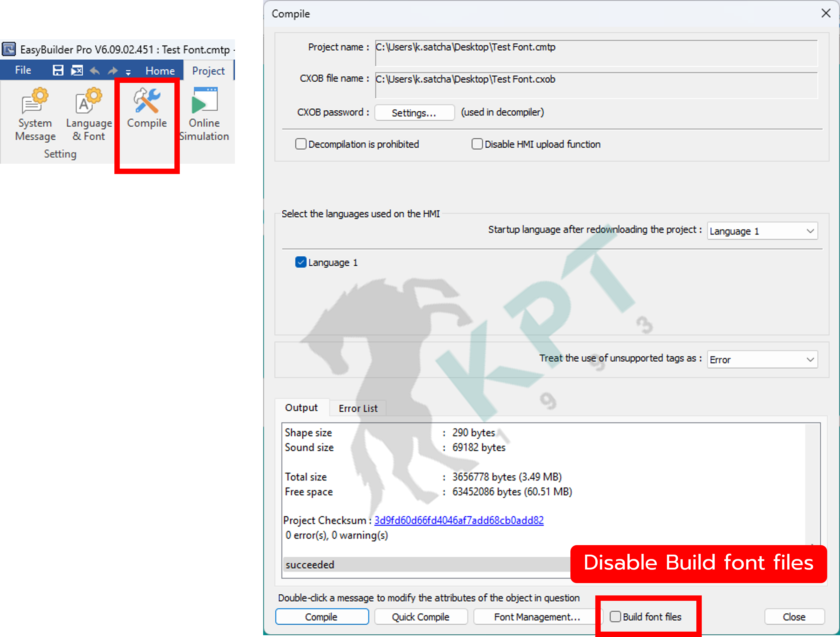The height and width of the screenshot is (637, 840).
Task: Open unsupported tags treatment dropdown
Action: tap(762, 360)
